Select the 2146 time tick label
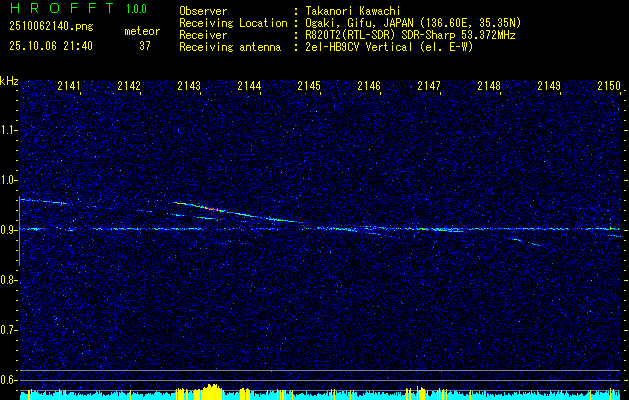 click(x=368, y=87)
